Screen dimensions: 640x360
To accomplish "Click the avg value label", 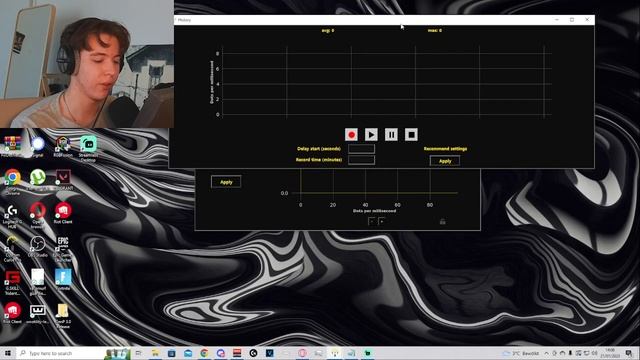I will click(x=328, y=30).
